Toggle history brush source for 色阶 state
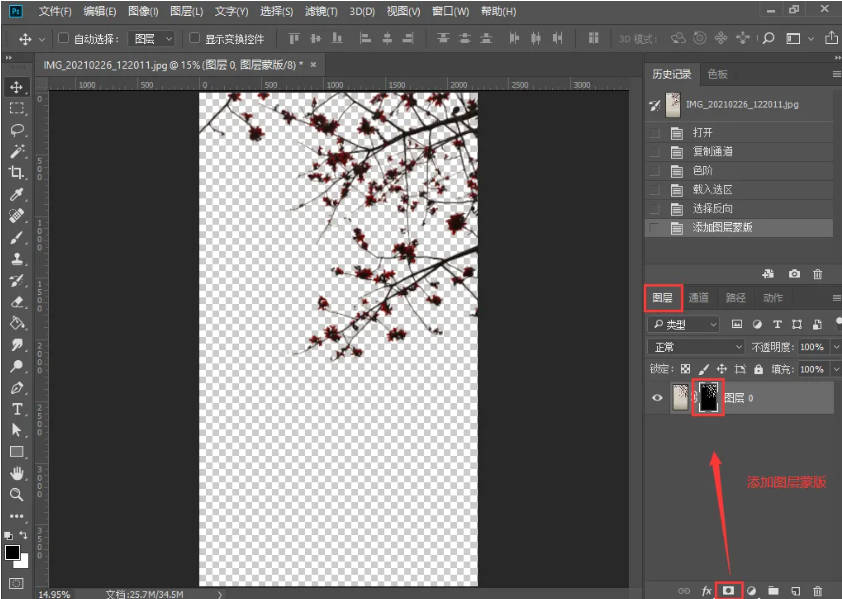 (654, 170)
